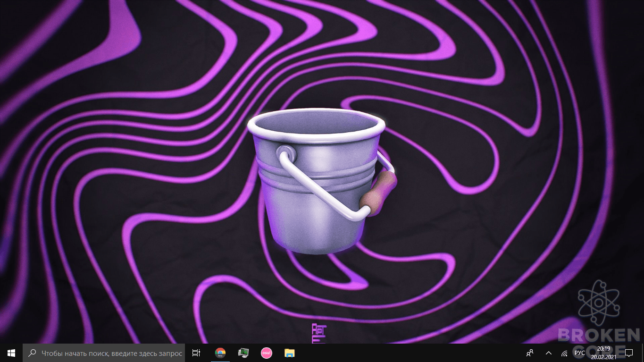Open the People tray icon
The image size is (644, 362).
[x=530, y=353]
